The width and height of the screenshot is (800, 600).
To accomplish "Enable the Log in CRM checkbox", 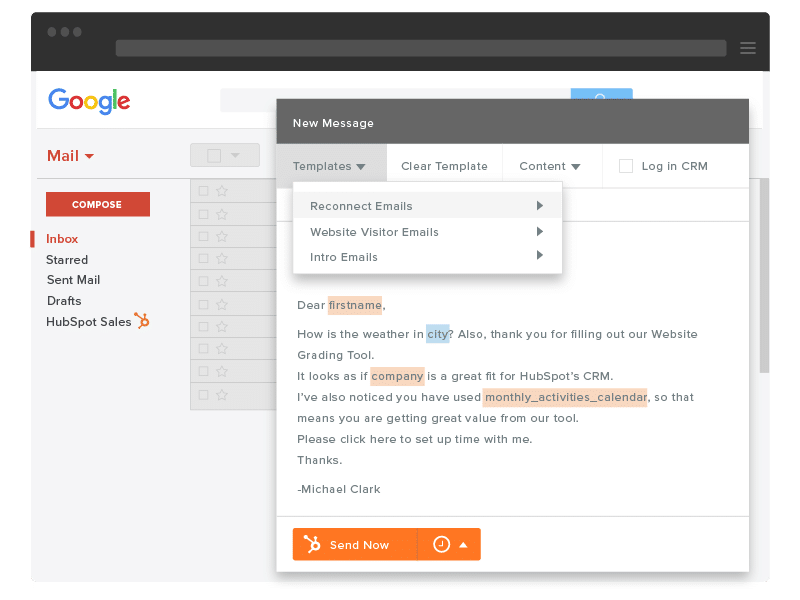I will point(626,166).
